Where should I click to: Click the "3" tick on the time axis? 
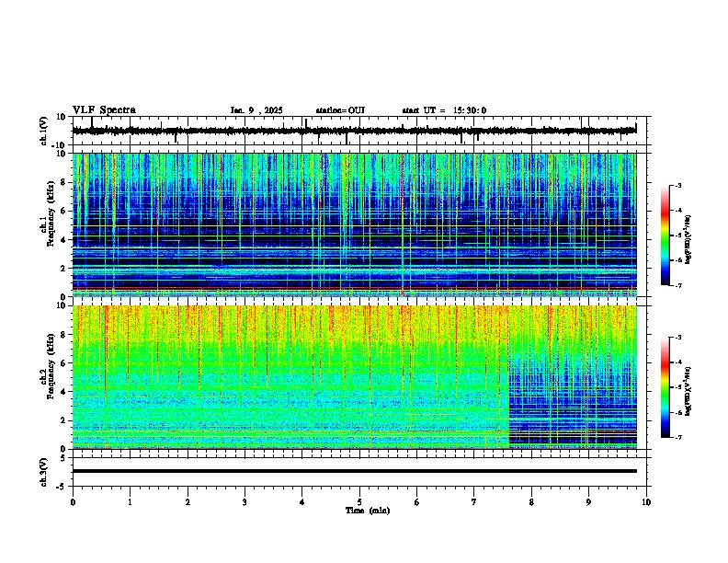(245, 502)
